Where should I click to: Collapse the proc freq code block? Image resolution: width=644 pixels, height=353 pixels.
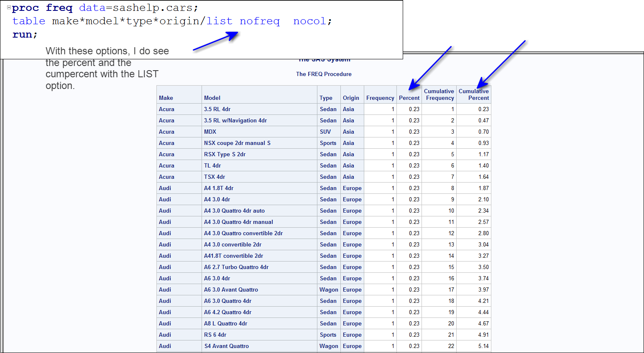click(9, 8)
